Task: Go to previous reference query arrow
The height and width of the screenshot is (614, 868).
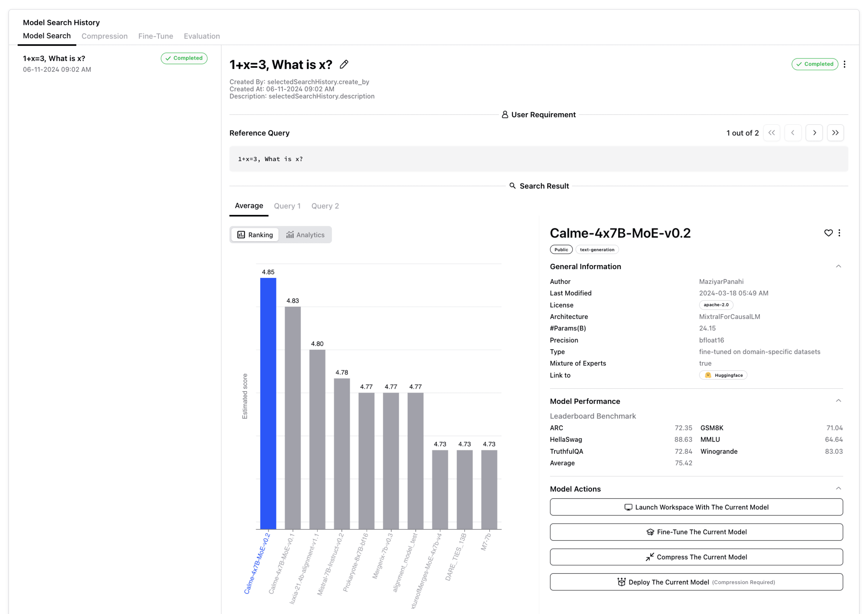Action: click(x=793, y=133)
